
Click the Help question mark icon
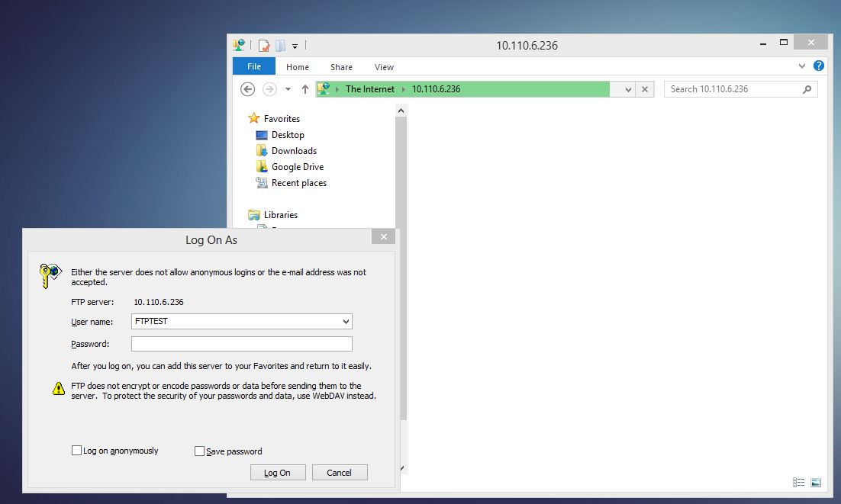(818, 66)
